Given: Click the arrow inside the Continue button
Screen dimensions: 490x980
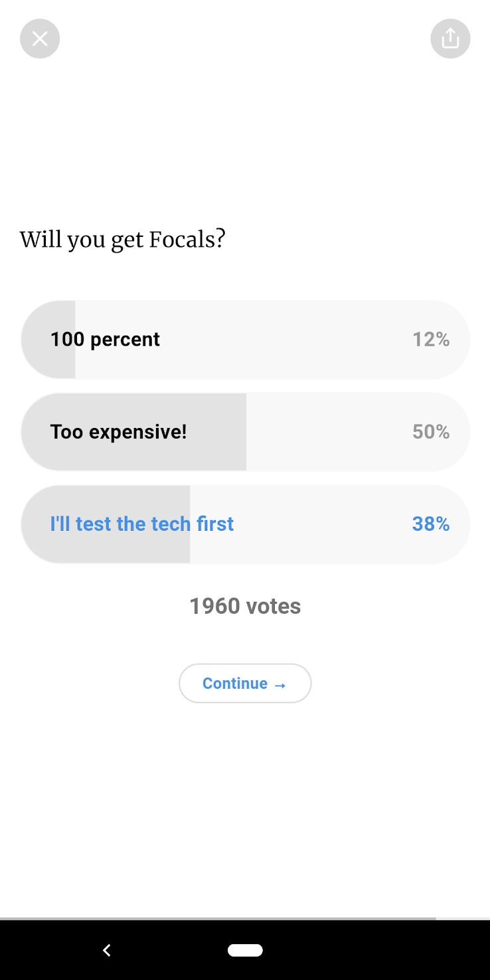Looking at the screenshot, I should 280,685.
